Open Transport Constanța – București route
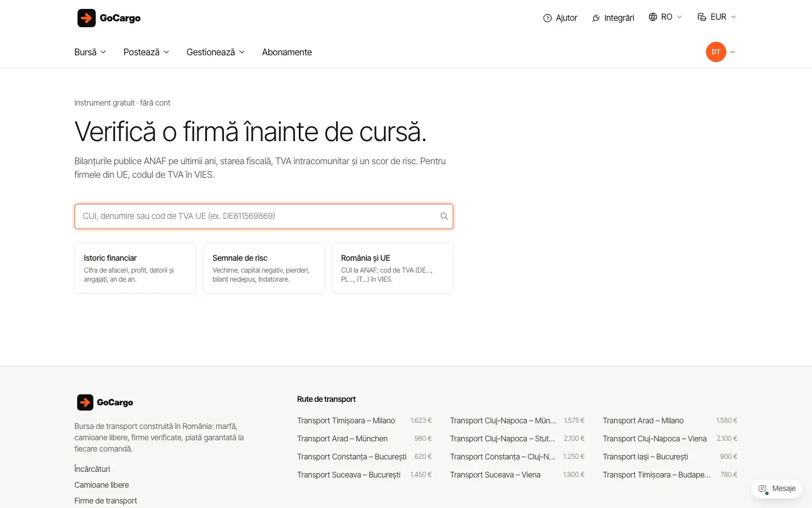Viewport: 812px width, 508px height. pyautogui.click(x=364, y=457)
